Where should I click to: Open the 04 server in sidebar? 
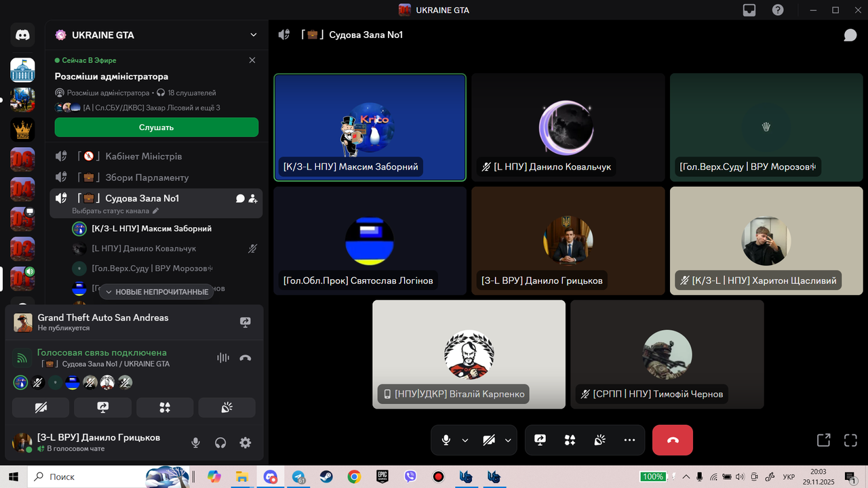point(22,189)
